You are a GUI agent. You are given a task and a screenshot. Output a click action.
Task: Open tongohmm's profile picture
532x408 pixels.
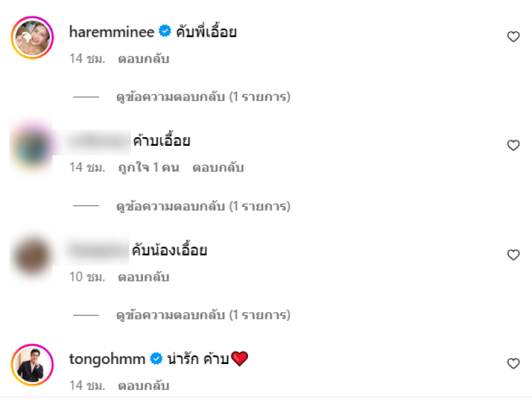point(32,365)
